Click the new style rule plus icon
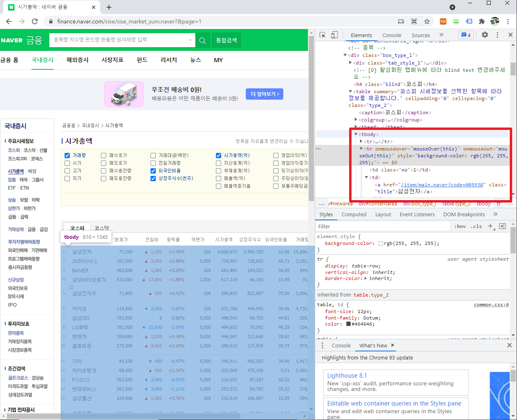 [x=490, y=226]
